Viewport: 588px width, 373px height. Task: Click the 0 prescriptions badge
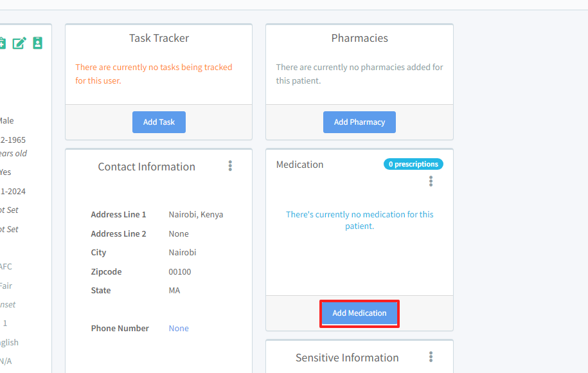413,164
